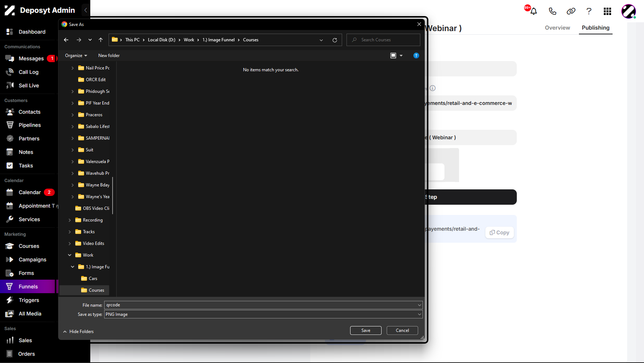
Task: Open the apps grid icon
Action: (x=607, y=11)
